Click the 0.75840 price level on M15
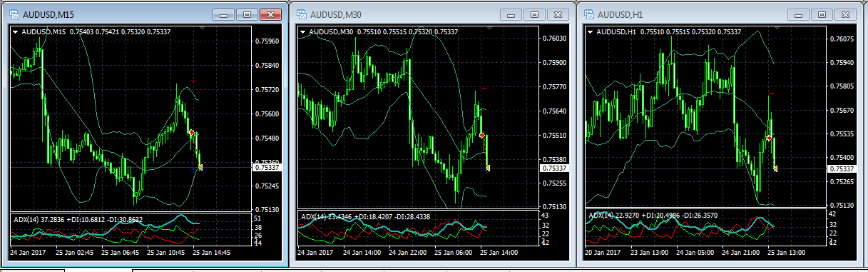This screenshot has width=868, height=272. tap(268, 66)
